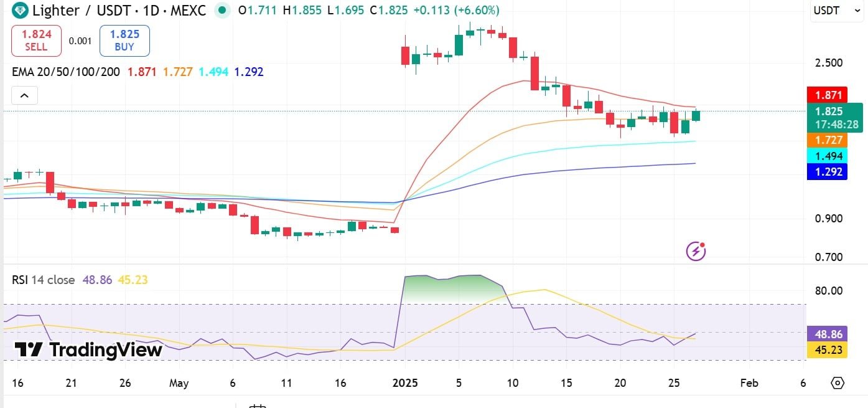Click the green market status dot beside MEXC
This screenshot has width=868, height=408.
click(x=222, y=11)
